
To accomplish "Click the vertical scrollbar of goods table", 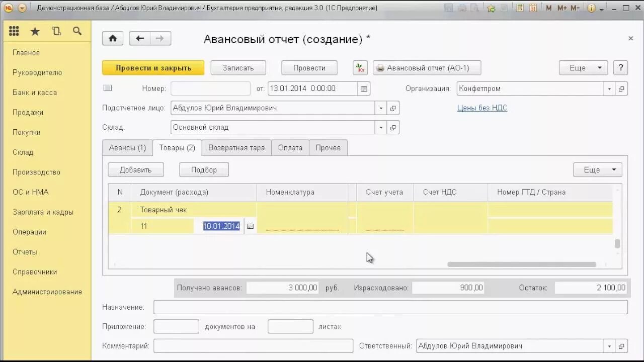I will click(x=617, y=244).
